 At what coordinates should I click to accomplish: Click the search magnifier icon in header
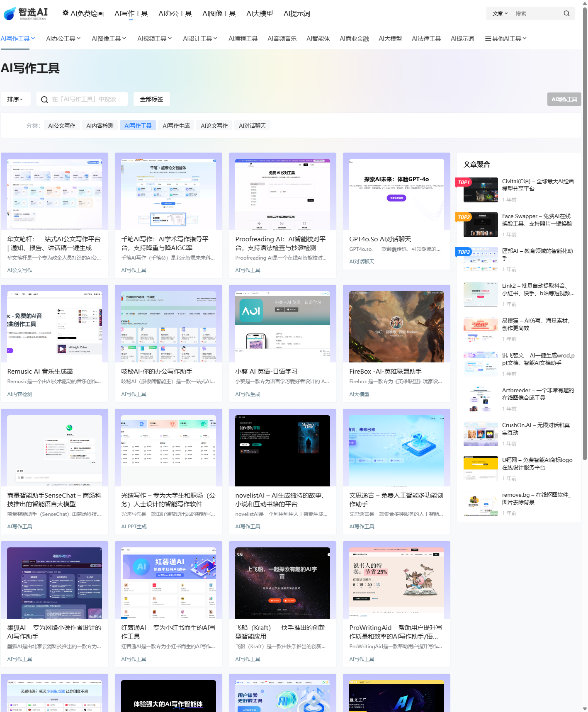566,13
